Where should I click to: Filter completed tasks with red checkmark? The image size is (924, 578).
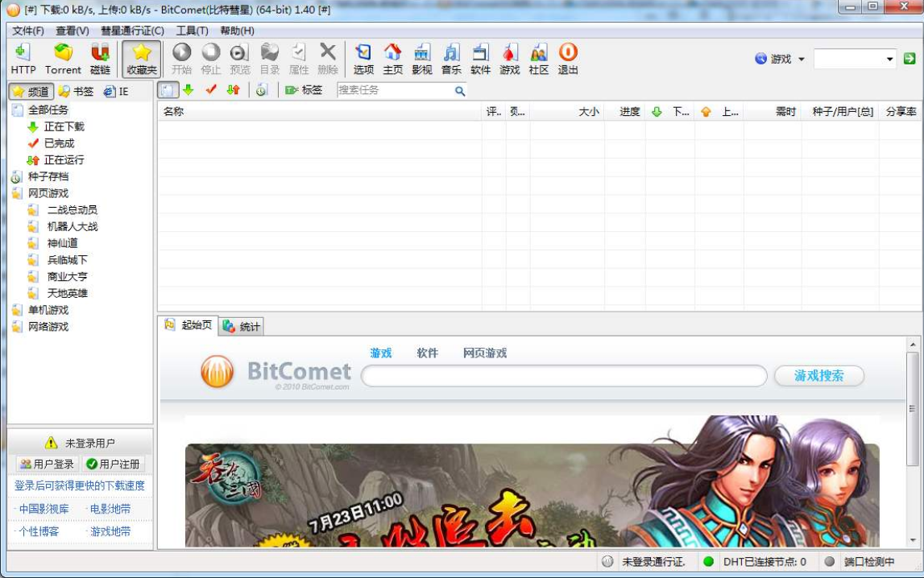pos(211,90)
